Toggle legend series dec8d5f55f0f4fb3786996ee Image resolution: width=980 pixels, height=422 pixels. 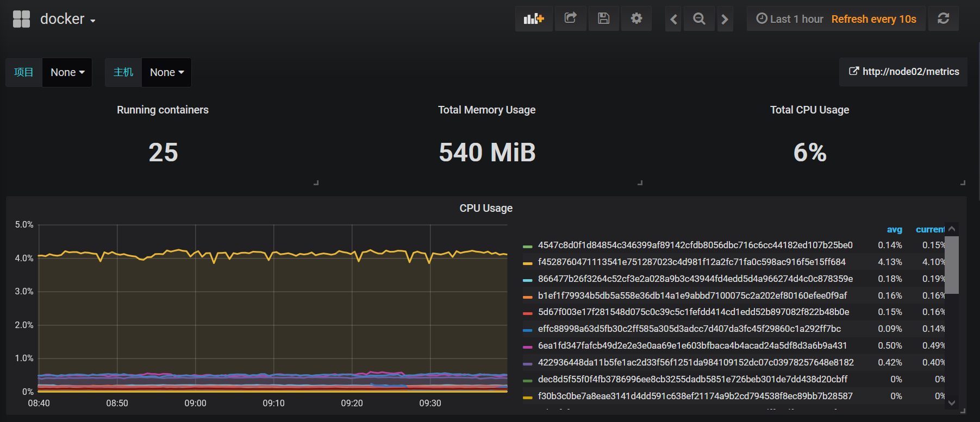click(x=692, y=379)
